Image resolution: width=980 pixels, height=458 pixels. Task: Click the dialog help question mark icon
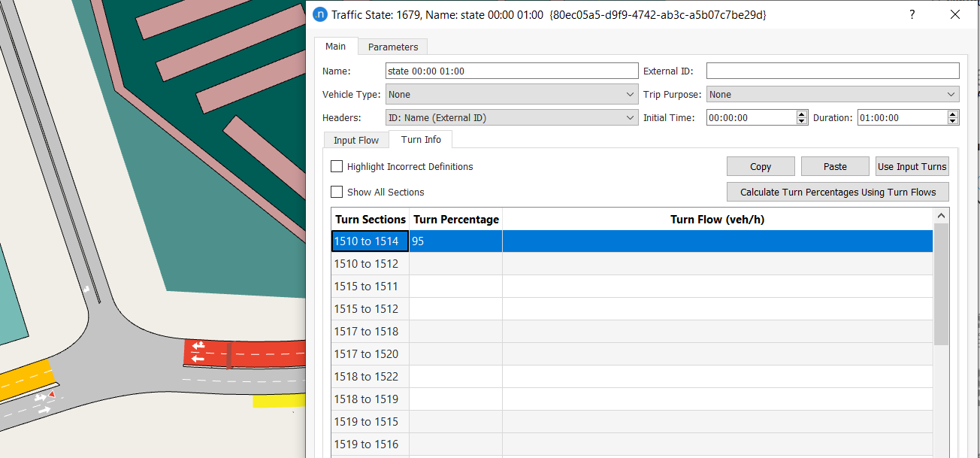[x=912, y=14]
